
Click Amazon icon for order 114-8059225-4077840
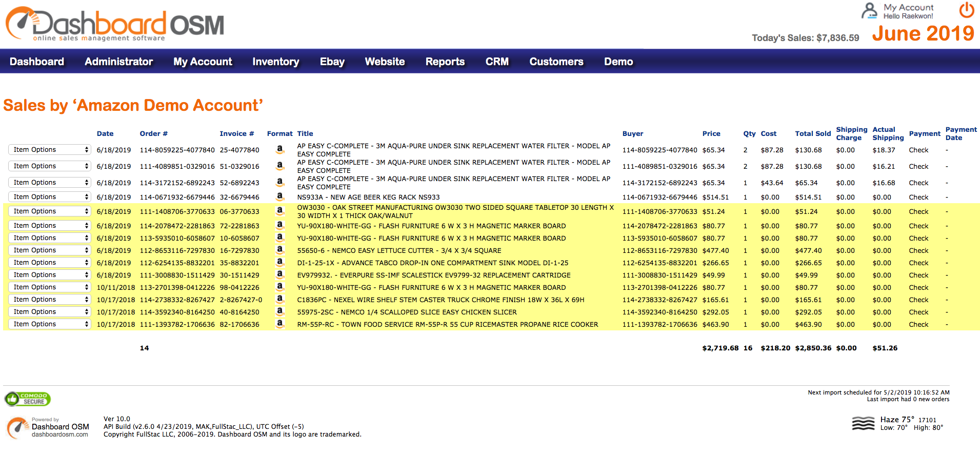[x=280, y=149]
